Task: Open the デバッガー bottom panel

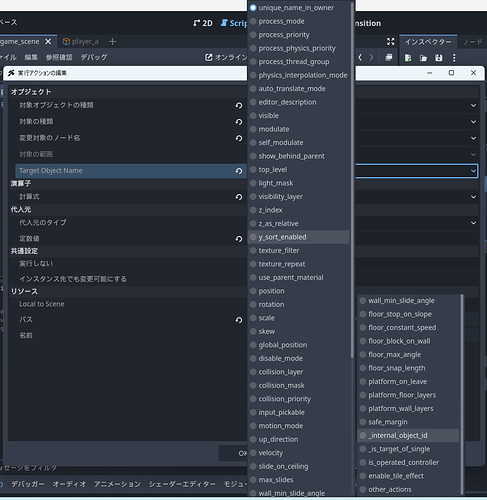Action: pos(28,484)
